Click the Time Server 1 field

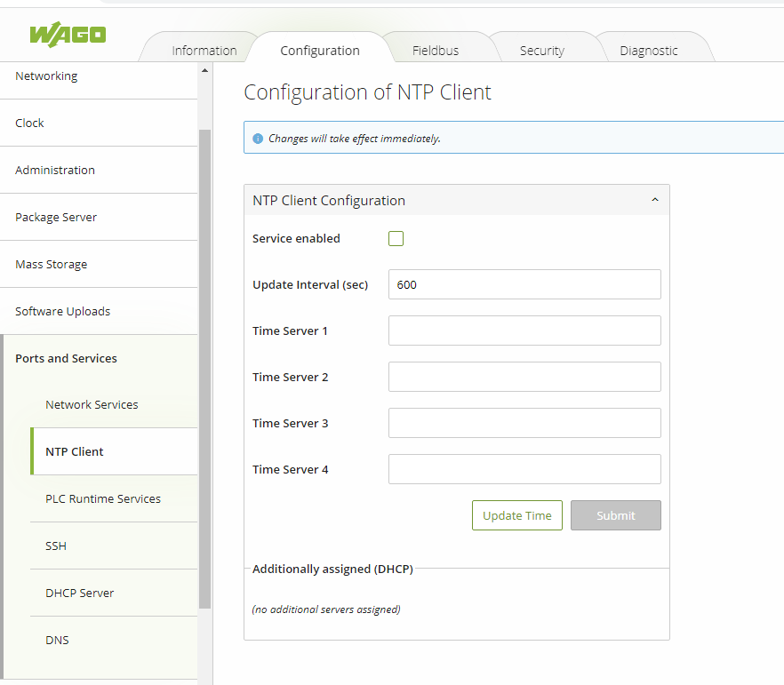pos(524,331)
